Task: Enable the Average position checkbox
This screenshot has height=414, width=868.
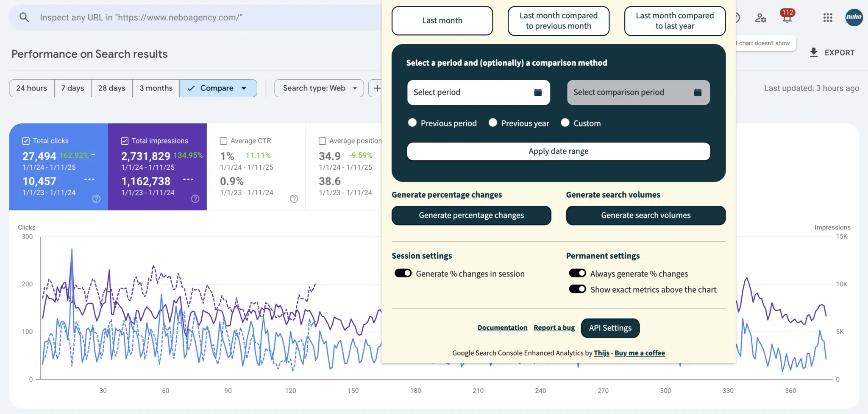Action: click(322, 141)
